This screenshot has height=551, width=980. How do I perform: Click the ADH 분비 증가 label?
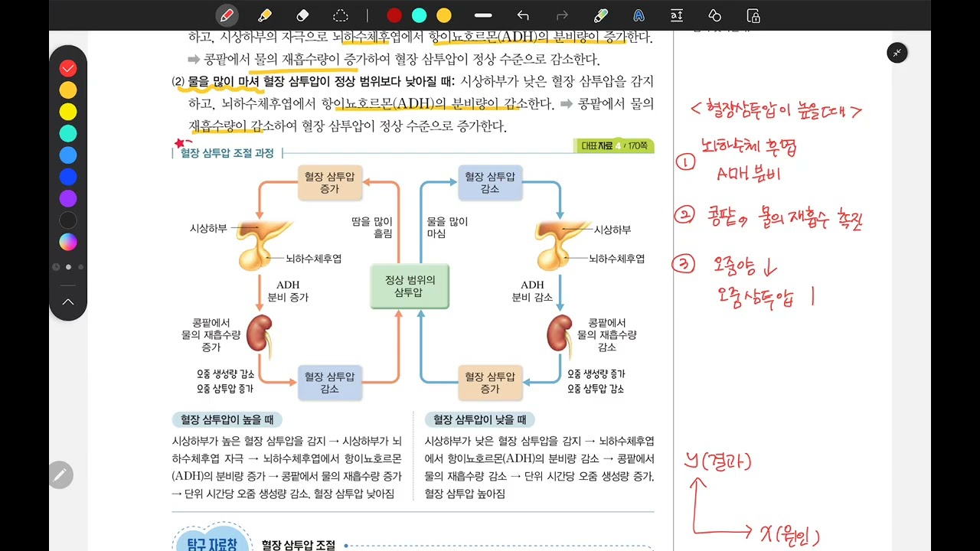coord(288,292)
